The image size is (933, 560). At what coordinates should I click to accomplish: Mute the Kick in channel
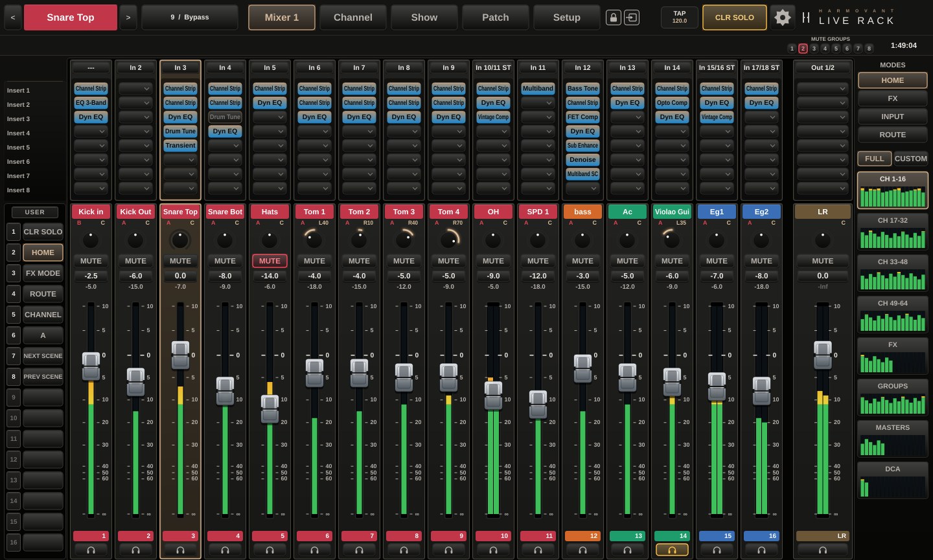(91, 261)
